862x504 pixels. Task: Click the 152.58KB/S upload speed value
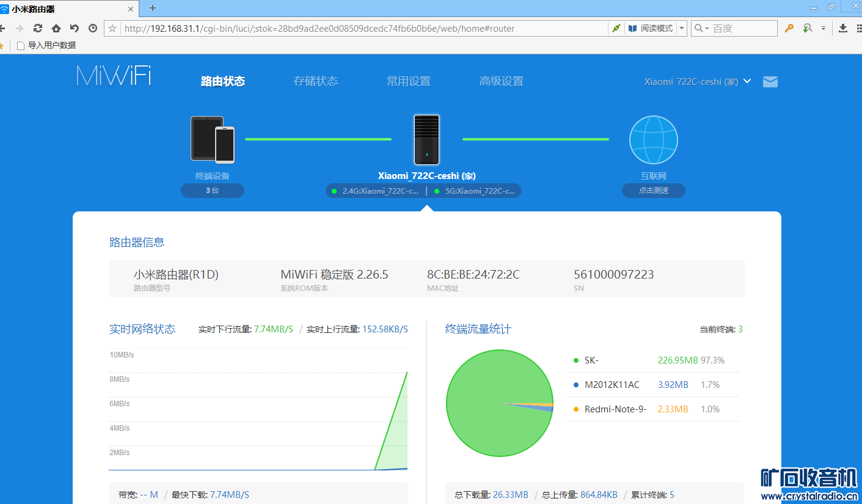click(385, 329)
